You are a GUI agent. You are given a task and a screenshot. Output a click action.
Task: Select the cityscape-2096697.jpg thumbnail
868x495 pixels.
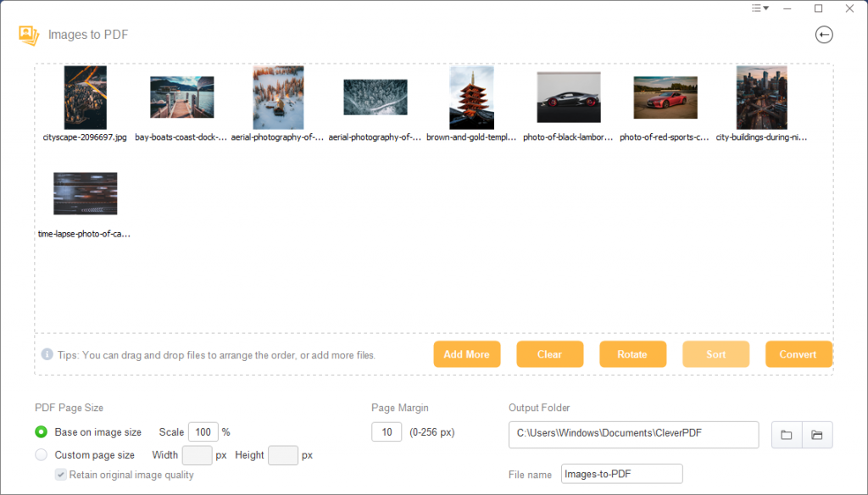tap(85, 97)
